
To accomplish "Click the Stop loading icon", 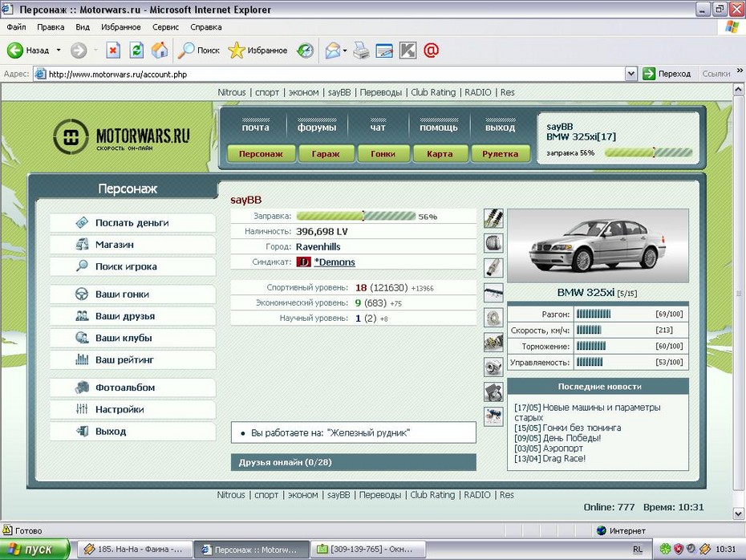I will point(113,50).
